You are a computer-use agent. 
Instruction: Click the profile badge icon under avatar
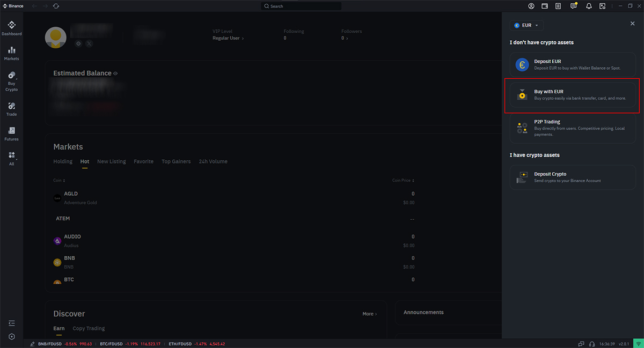coord(78,43)
